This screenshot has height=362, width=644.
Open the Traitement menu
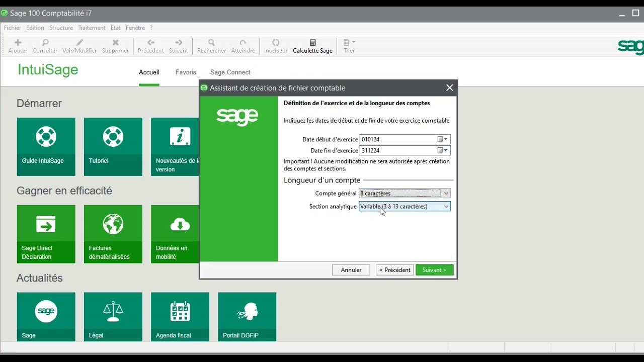coord(92,28)
